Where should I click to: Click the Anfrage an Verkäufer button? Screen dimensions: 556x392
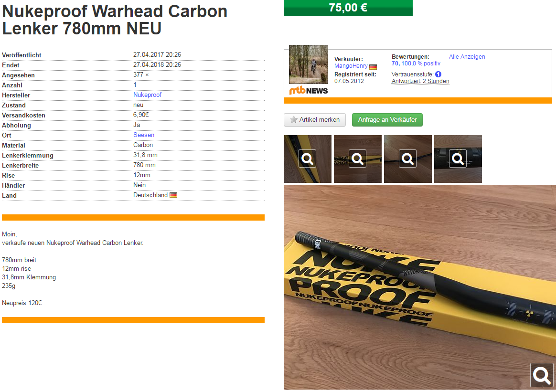point(387,120)
